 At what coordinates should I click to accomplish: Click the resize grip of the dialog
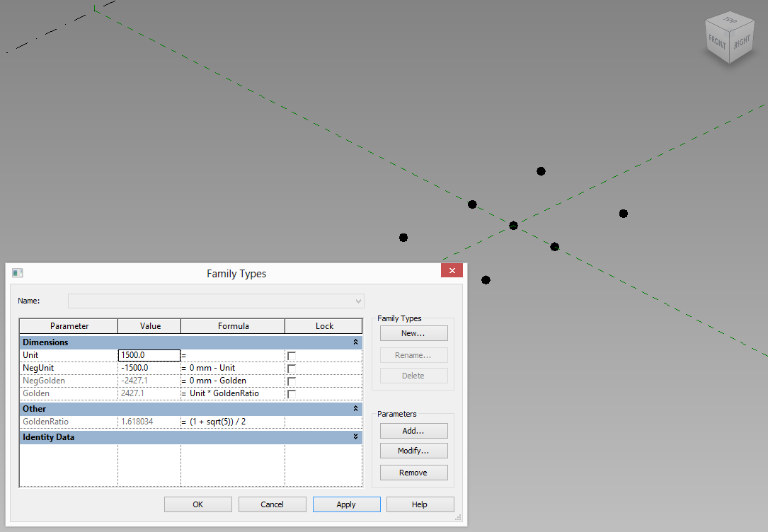pos(458,518)
